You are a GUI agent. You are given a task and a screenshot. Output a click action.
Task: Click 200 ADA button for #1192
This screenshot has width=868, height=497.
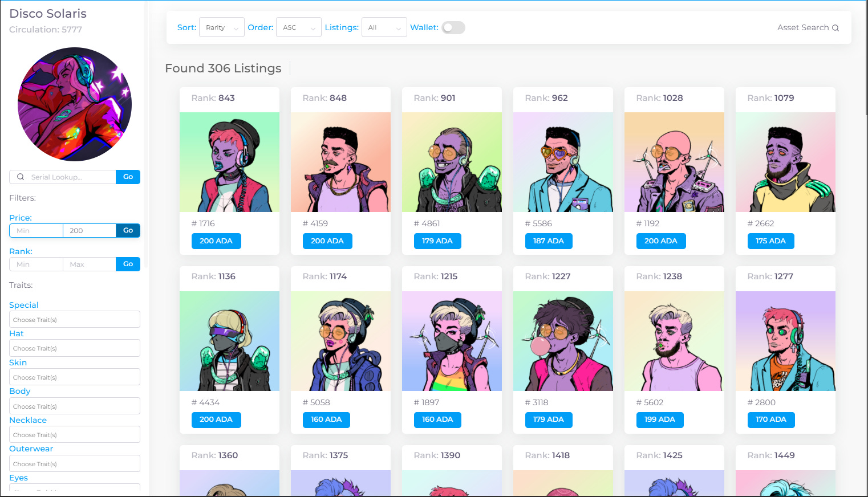(661, 241)
